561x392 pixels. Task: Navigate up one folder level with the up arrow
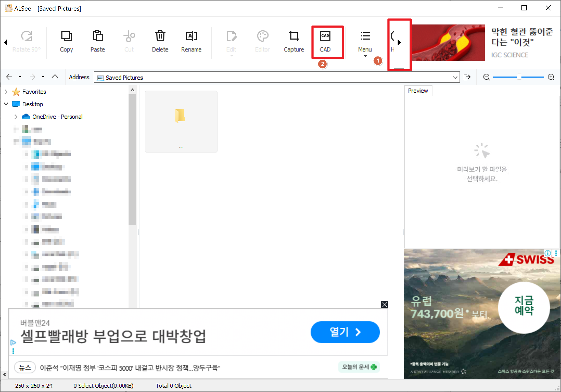click(x=55, y=77)
